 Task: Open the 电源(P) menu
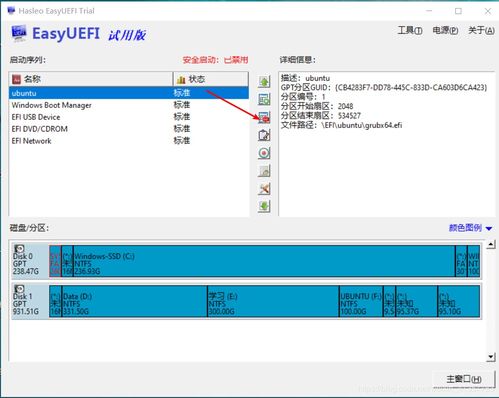pyautogui.click(x=445, y=31)
